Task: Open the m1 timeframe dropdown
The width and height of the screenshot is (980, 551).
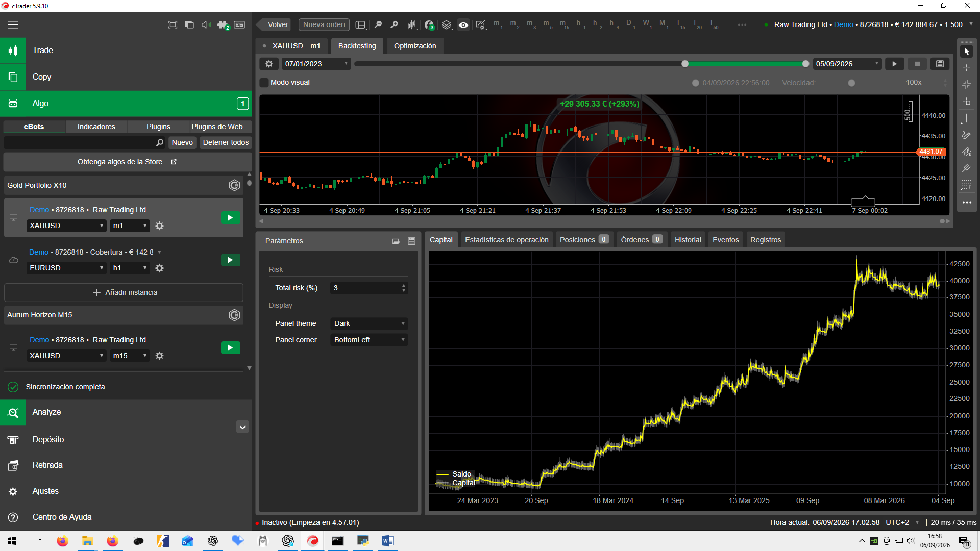Action: click(x=130, y=226)
